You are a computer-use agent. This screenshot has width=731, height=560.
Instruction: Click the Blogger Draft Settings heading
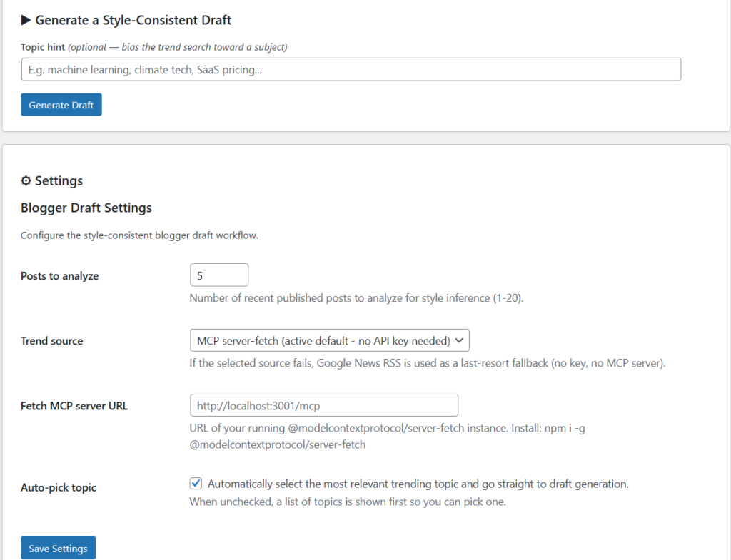85,208
